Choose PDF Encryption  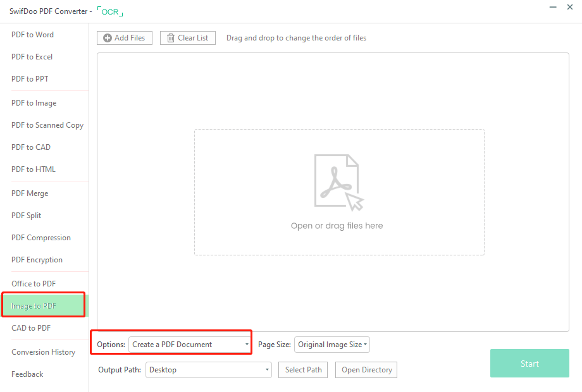click(37, 260)
